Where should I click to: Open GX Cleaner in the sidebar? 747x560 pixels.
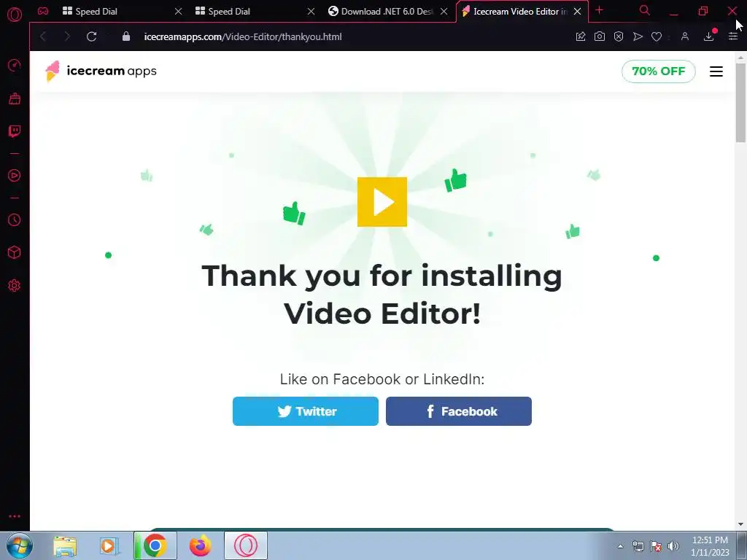click(x=15, y=98)
